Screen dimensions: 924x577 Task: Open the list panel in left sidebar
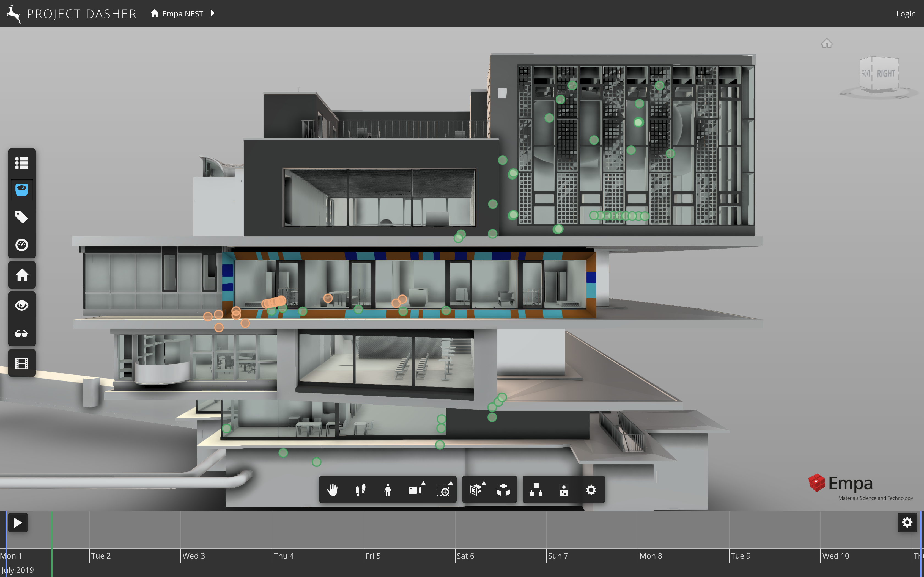pos(22,163)
